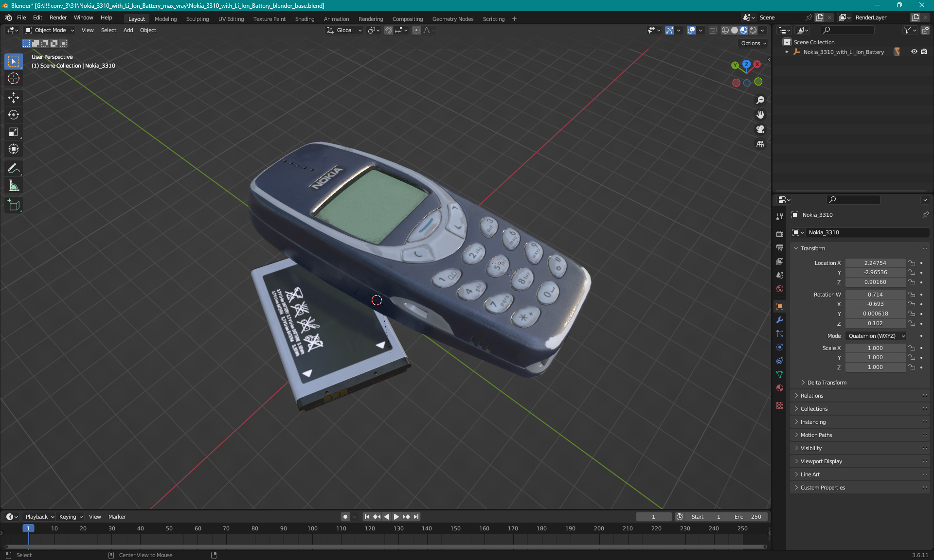Viewport: 934px width, 560px height.
Task: Switch perspective/orthographic grid icon
Action: pos(760,144)
